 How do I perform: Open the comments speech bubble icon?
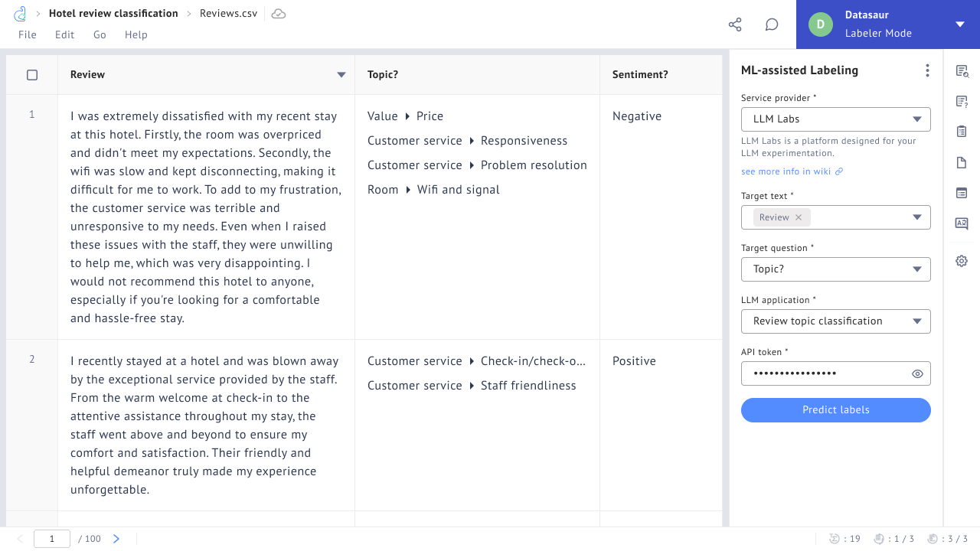pyautogui.click(x=772, y=24)
